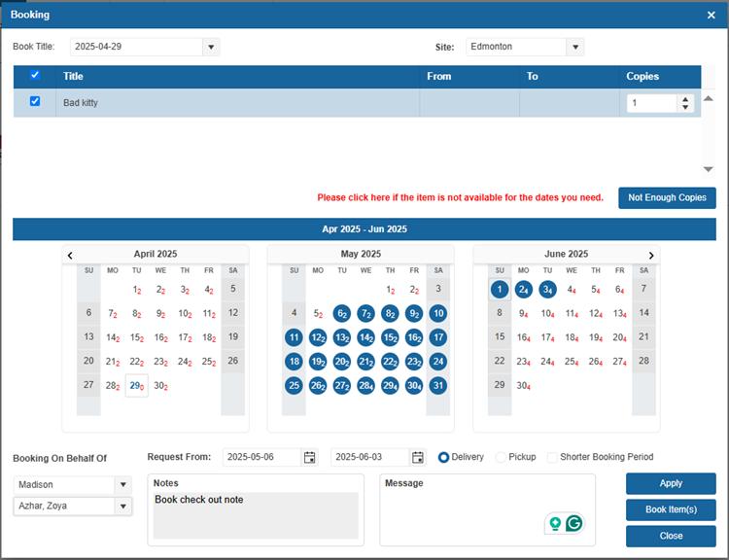This screenshot has height=560, width=729.
Task: Select May 15 on the calendar
Action: click(390, 337)
